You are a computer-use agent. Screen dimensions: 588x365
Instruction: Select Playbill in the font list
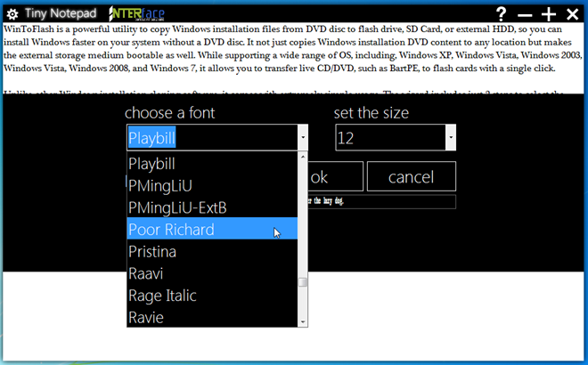[212, 164]
